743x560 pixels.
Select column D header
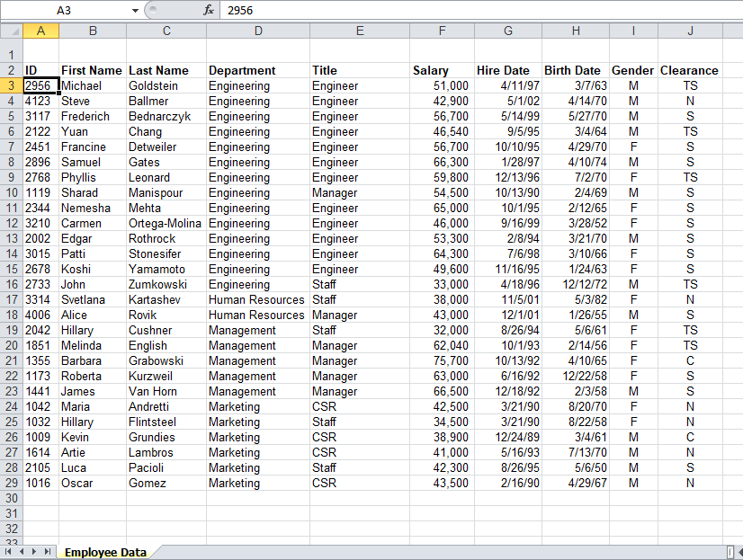258,31
